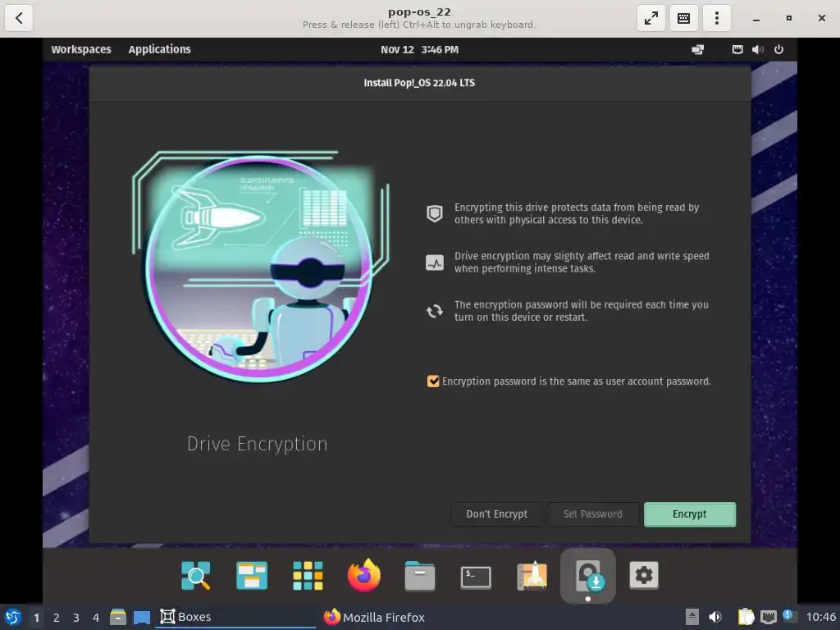This screenshot has width=840, height=630.
Task: Click the shield icon beside encryption description
Action: (x=435, y=214)
